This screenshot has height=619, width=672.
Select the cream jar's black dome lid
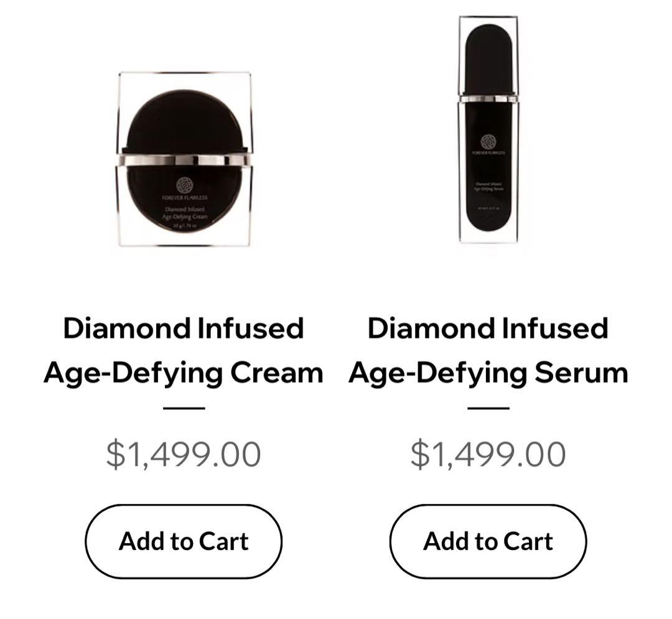click(184, 121)
